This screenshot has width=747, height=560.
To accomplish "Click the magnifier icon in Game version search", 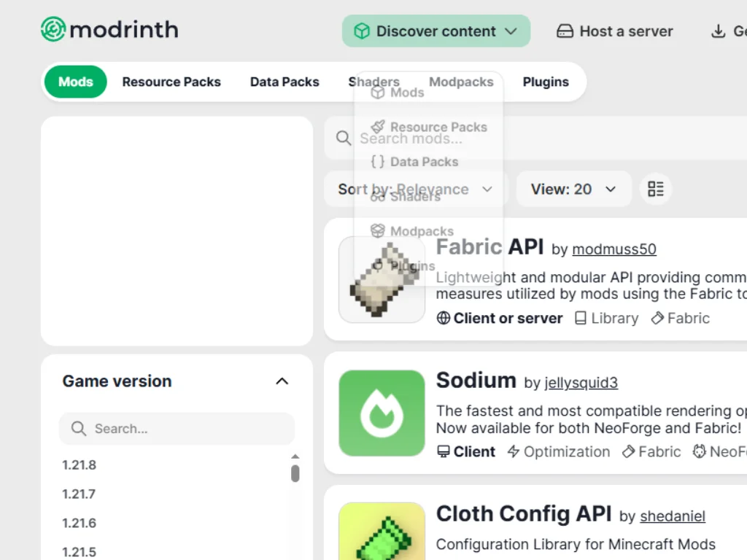I will tap(79, 429).
